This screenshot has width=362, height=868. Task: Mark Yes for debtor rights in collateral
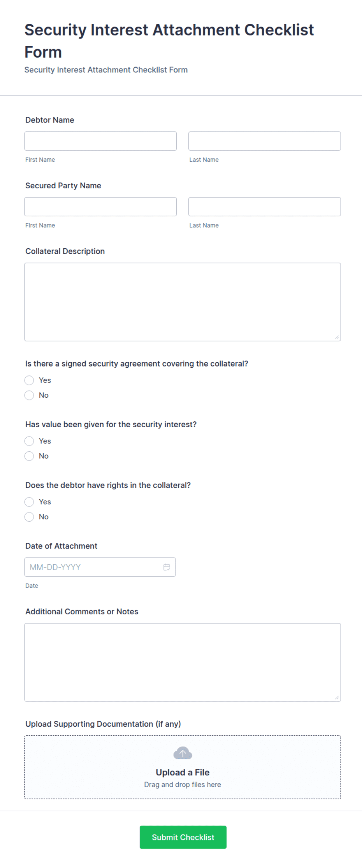(x=29, y=502)
